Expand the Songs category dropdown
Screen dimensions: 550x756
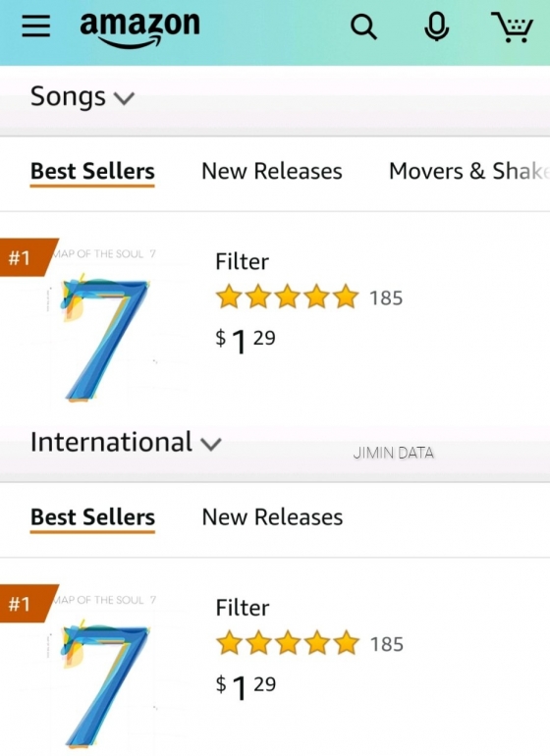pyautogui.click(x=82, y=96)
